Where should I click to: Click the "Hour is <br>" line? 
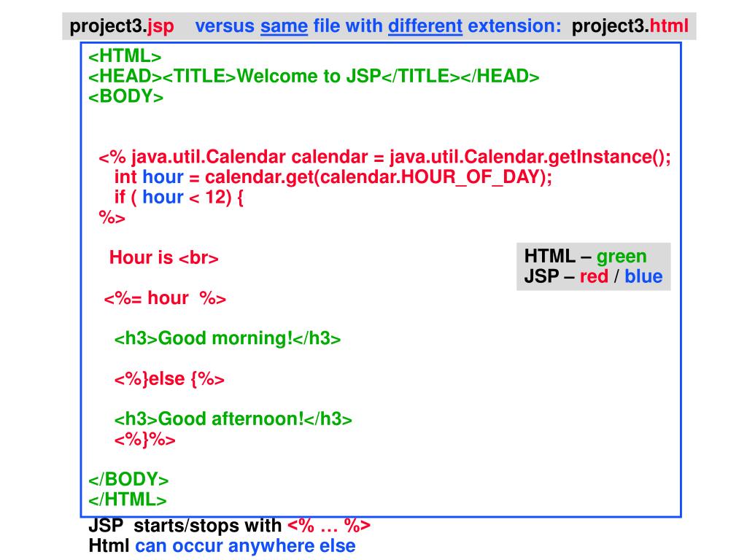pos(164,258)
